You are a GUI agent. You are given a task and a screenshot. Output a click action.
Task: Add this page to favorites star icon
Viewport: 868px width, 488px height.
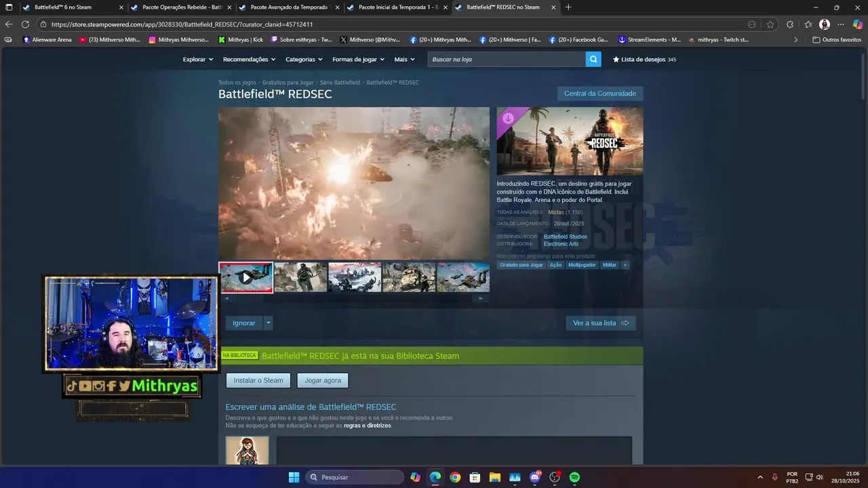(770, 24)
